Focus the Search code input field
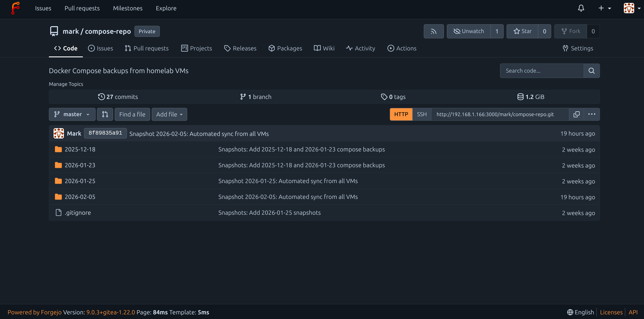Image resolution: width=644 pixels, height=319 pixels. 542,71
